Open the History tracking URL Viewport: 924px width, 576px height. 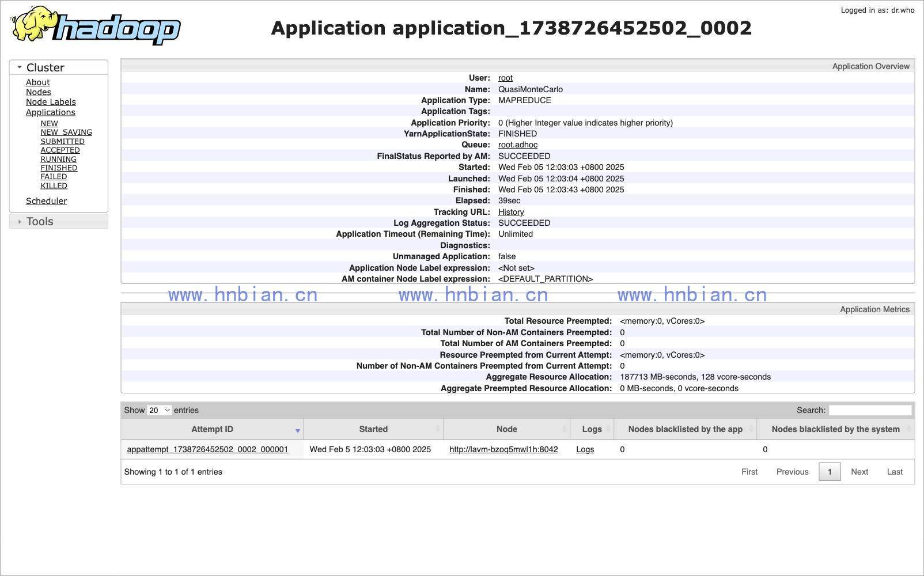click(x=511, y=212)
